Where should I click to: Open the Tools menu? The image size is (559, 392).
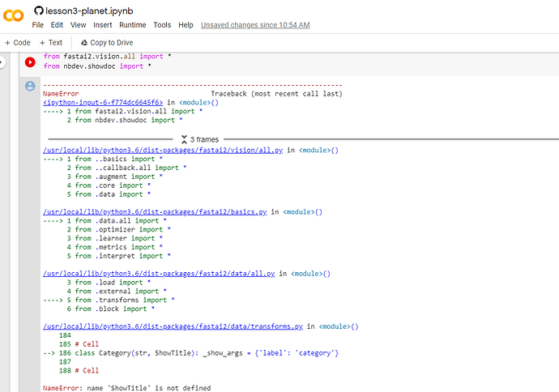click(x=162, y=25)
